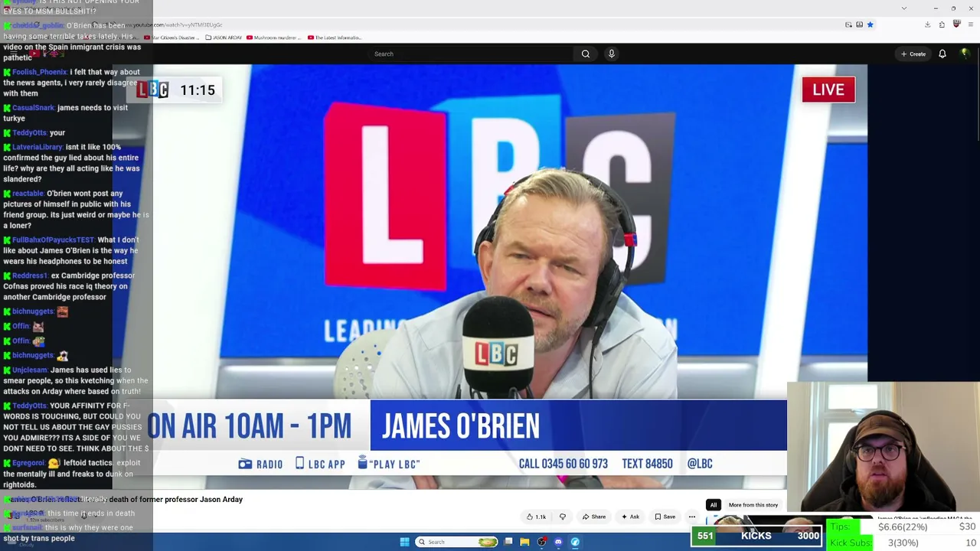
Task: Open the Mushroom murderer bookmark
Action: pos(273,37)
